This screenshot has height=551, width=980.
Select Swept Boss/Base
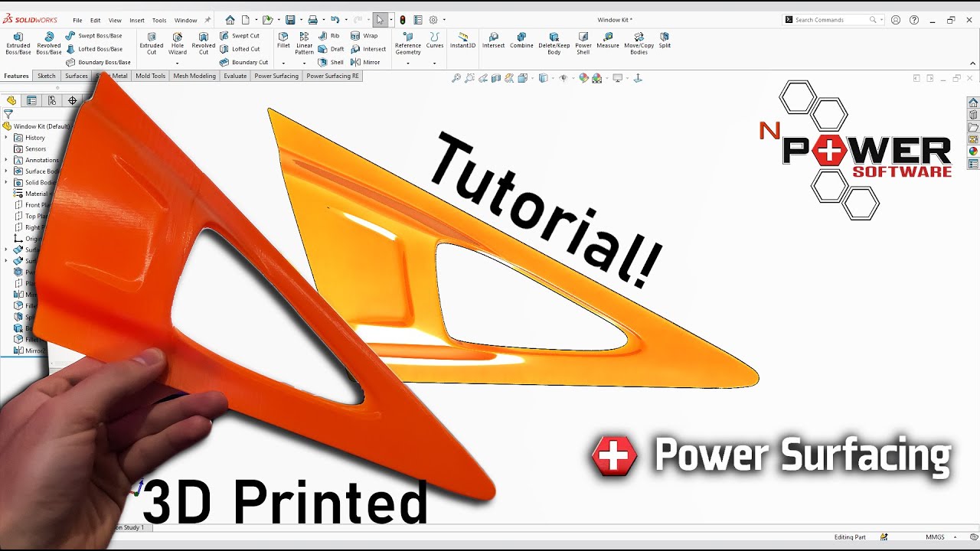pos(93,36)
